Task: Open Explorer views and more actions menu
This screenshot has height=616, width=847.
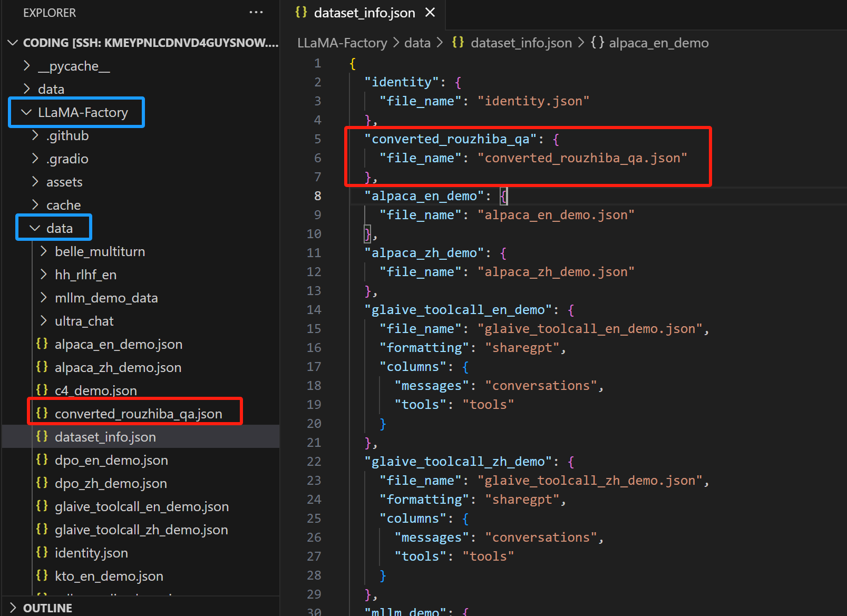Action: tap(256, 13)
